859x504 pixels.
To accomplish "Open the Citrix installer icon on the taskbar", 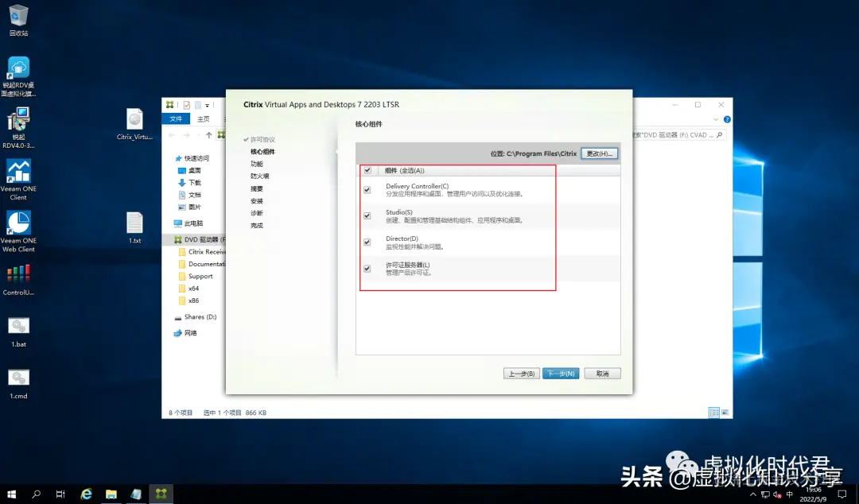I will point(161,493).
